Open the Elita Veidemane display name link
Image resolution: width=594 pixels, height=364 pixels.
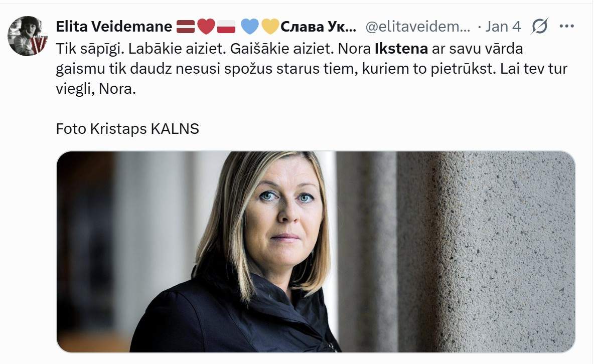[114, 27]
